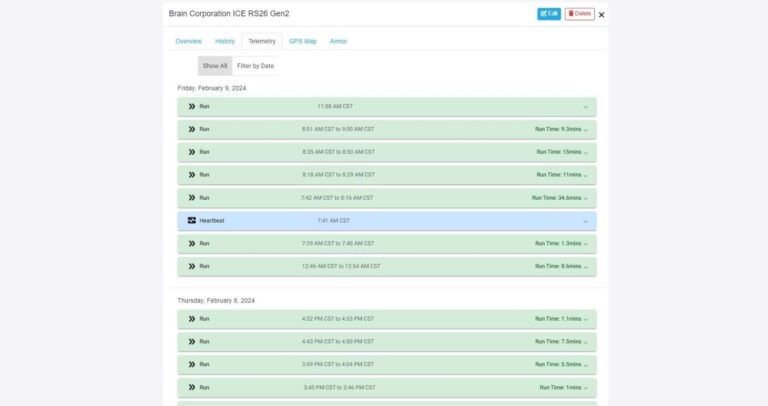Click the Heartbeat icon at 7:41 AM

[192, 220]
